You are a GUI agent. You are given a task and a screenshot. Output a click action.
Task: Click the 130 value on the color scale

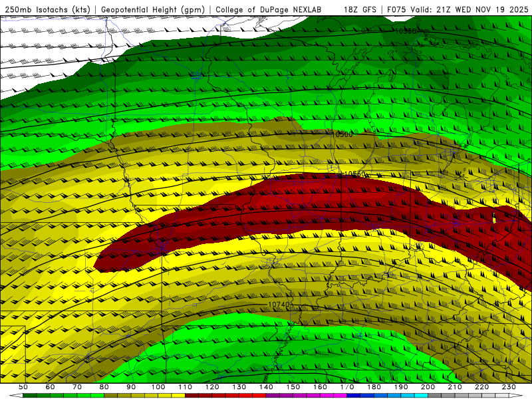[239, 387]
